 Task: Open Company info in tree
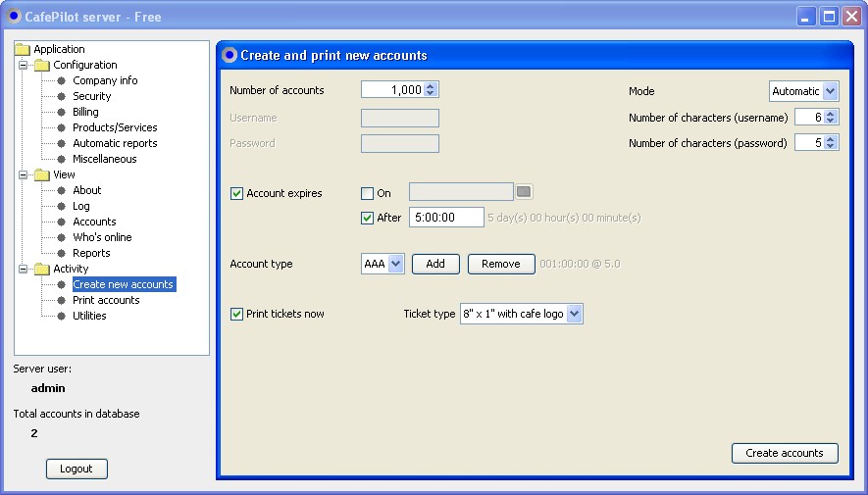click(x=105, y=80)
